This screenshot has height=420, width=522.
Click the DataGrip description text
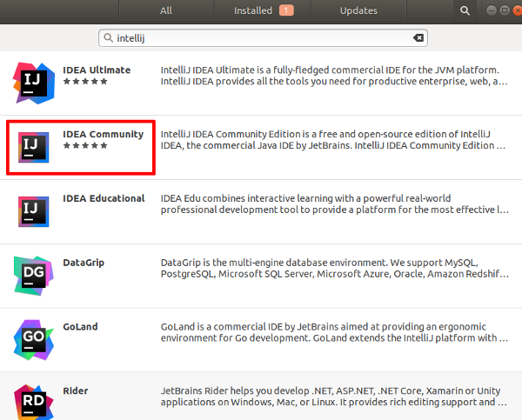(x=335, y=268)
